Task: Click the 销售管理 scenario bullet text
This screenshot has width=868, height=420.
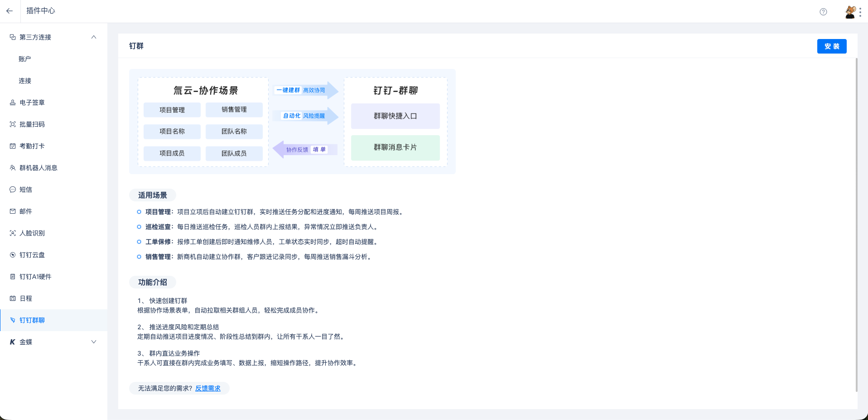Action: pyautogui.click(x=259, y=257)
